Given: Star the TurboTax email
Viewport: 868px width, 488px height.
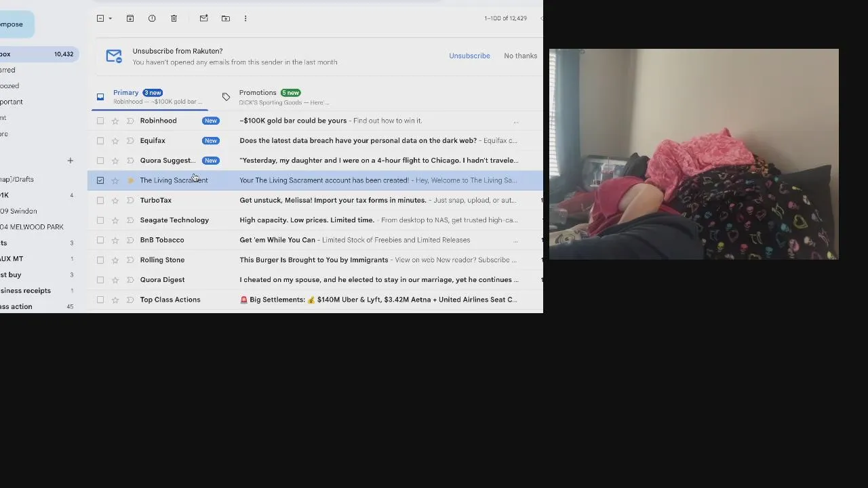Looking at the screenshot, I should tap(115, 200).
